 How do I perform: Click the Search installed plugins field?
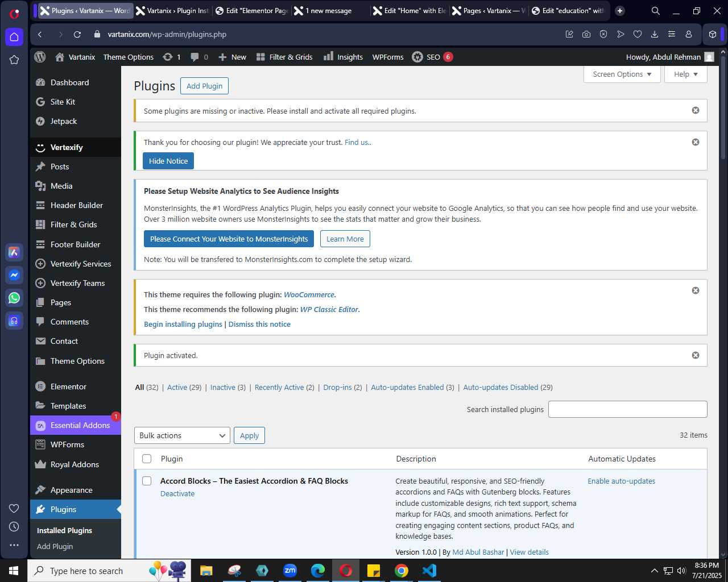point(628,409)
